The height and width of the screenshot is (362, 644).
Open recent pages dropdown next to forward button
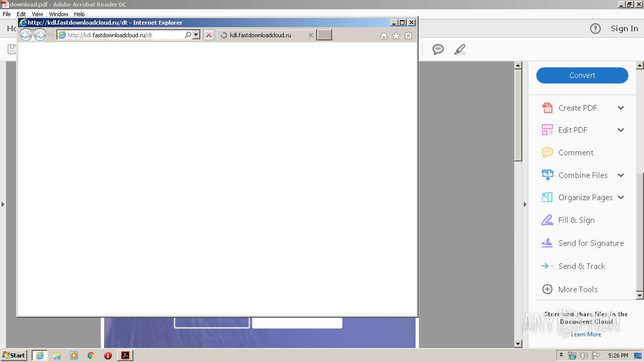tap(51, 35)
